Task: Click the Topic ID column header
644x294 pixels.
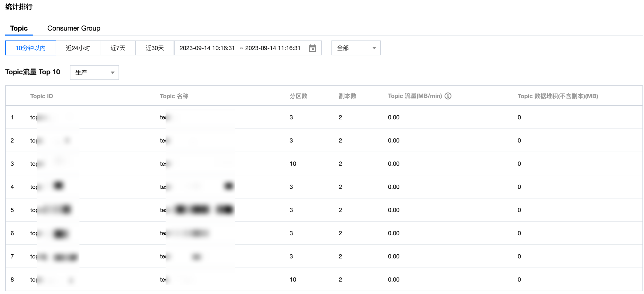Action: 42,96
